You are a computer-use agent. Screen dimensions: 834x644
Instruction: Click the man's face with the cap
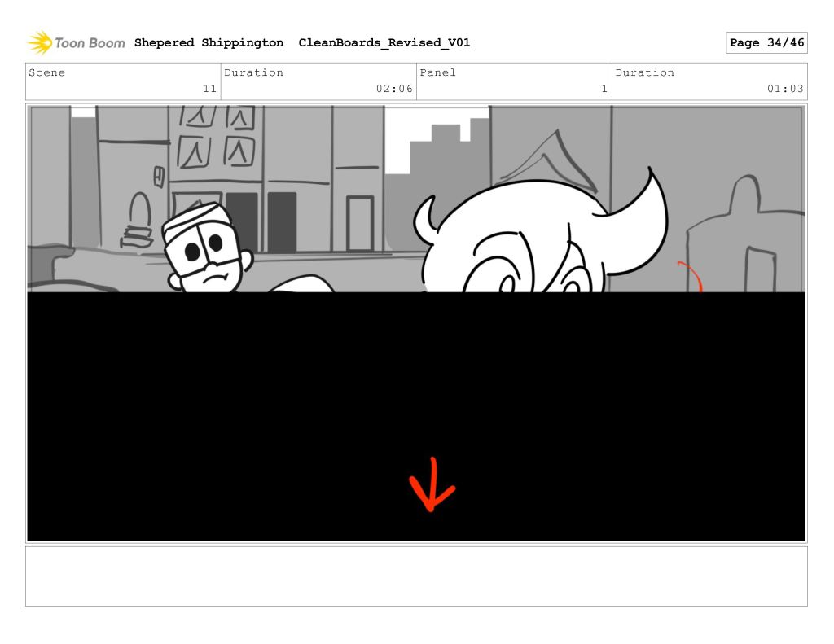(x=208, y=248)
